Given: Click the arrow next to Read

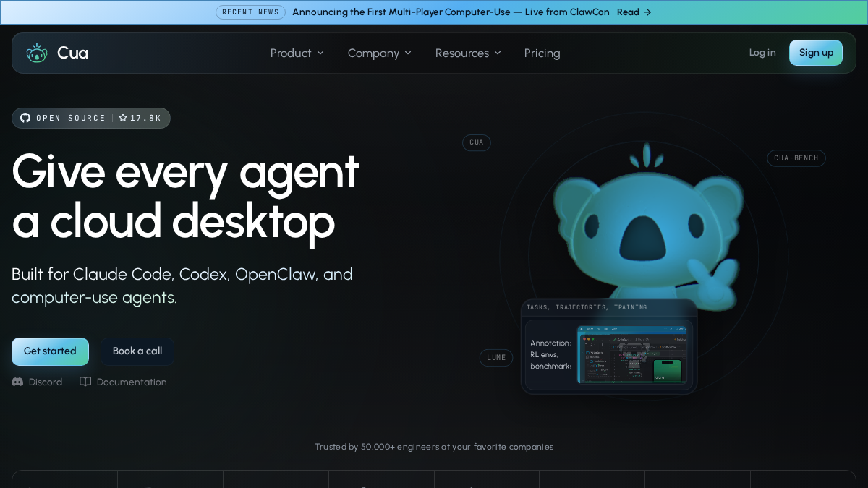Looking at the screenshot, I should point(647,12).
